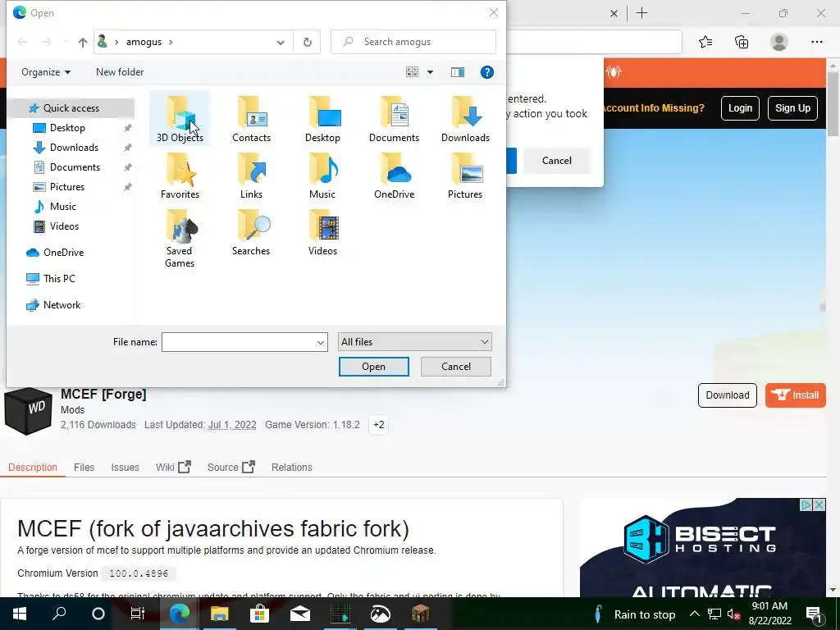This screenshot has width=840, height=630.
Task: Switch to the Relations tab
Action: [292, 467]
